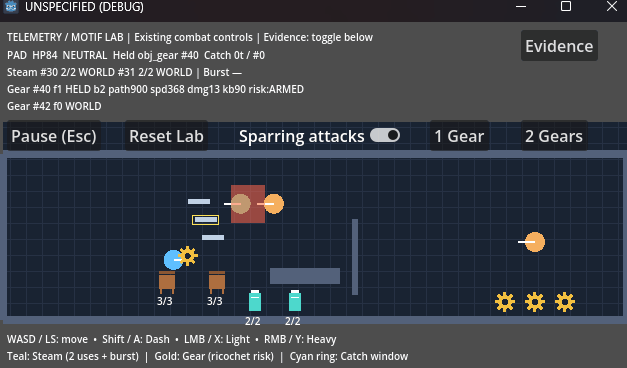Click the 'Teal: Steam (2 uses + burst)' legend
The height and width of the screenshot is (368, 627).
coord(73,356)
